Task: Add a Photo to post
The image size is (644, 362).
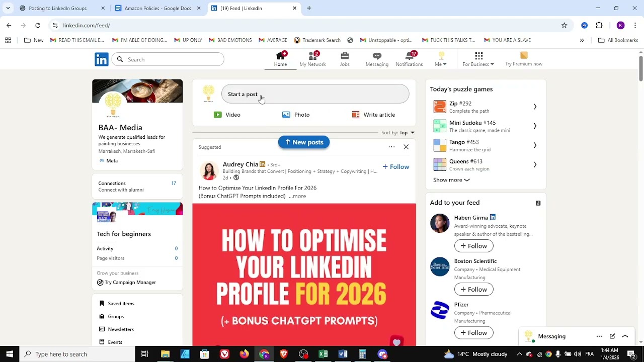Action: (x=296, y=115)
